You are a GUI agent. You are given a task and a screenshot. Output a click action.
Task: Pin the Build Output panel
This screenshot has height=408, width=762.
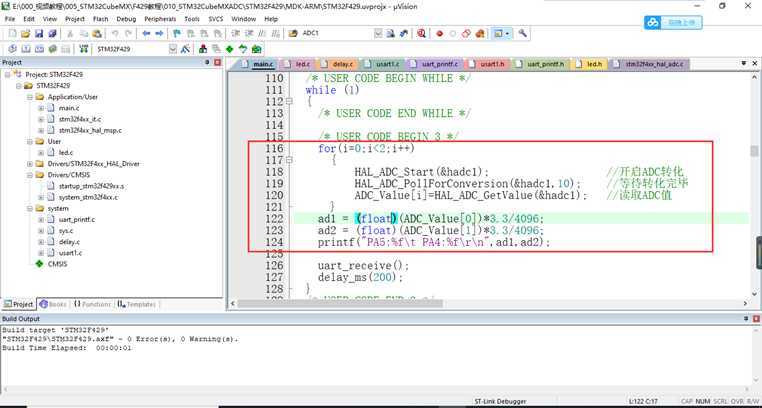tap(746, 319)
